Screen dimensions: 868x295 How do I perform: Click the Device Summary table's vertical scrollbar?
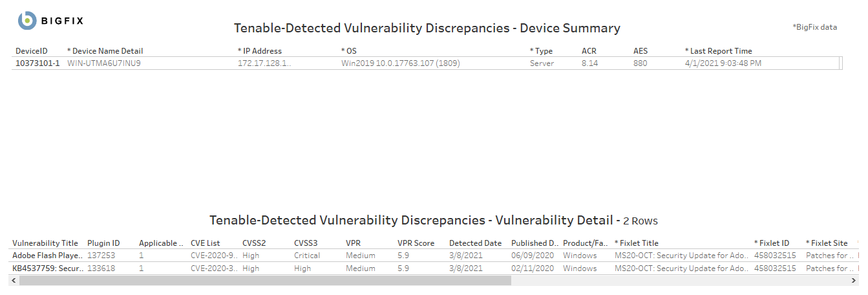[x=840, y=63]
